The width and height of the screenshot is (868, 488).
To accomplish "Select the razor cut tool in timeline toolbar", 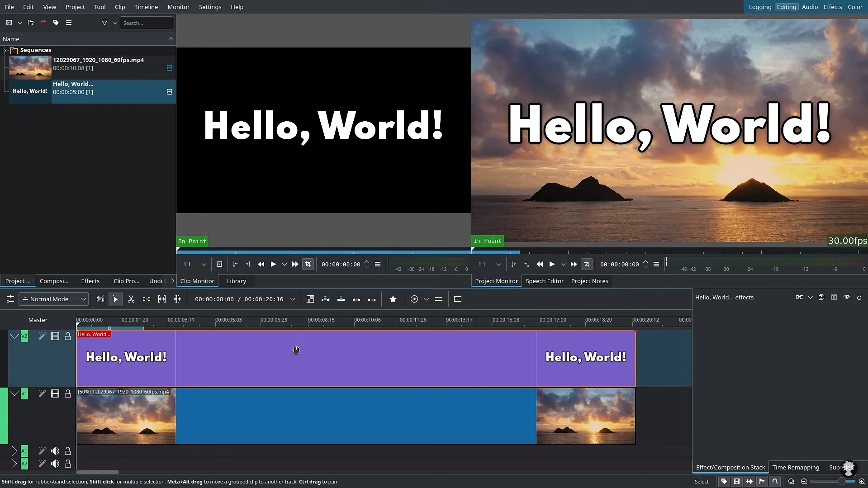I will (131, 299).
